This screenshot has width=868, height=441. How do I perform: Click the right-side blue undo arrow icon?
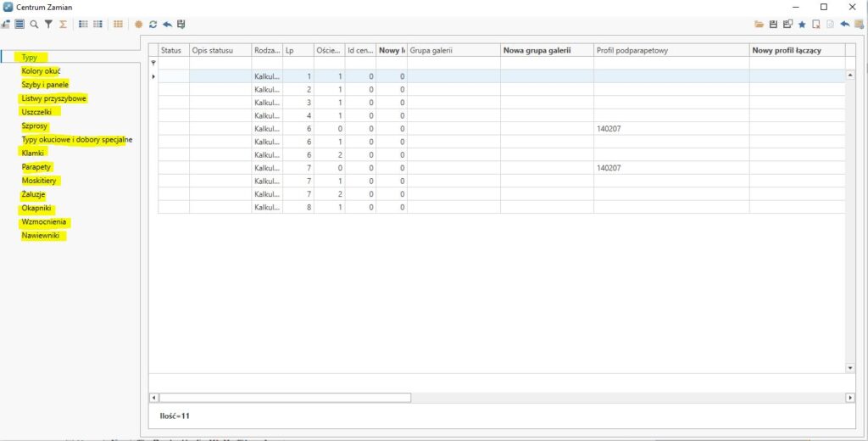pyautogui.click(x=845, y=25)
